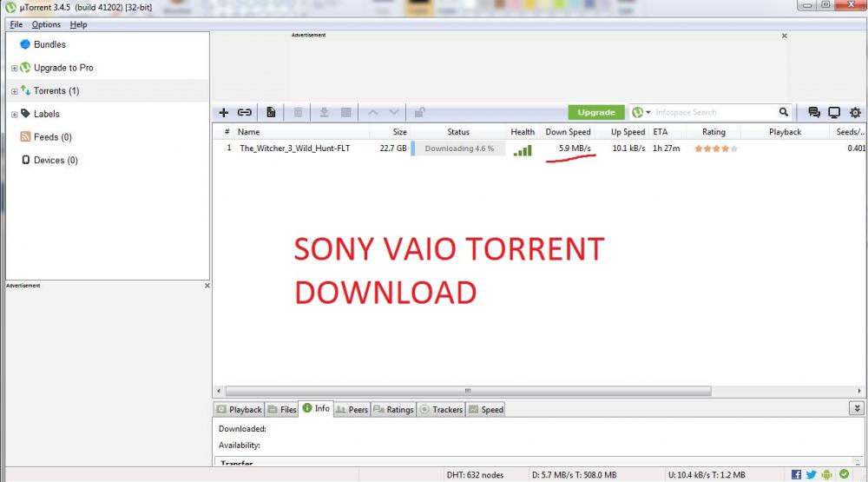Image resolution: width=868 pixels, height=482 pixels.
Task: Click the green Upgrade button
Action: 596,113
